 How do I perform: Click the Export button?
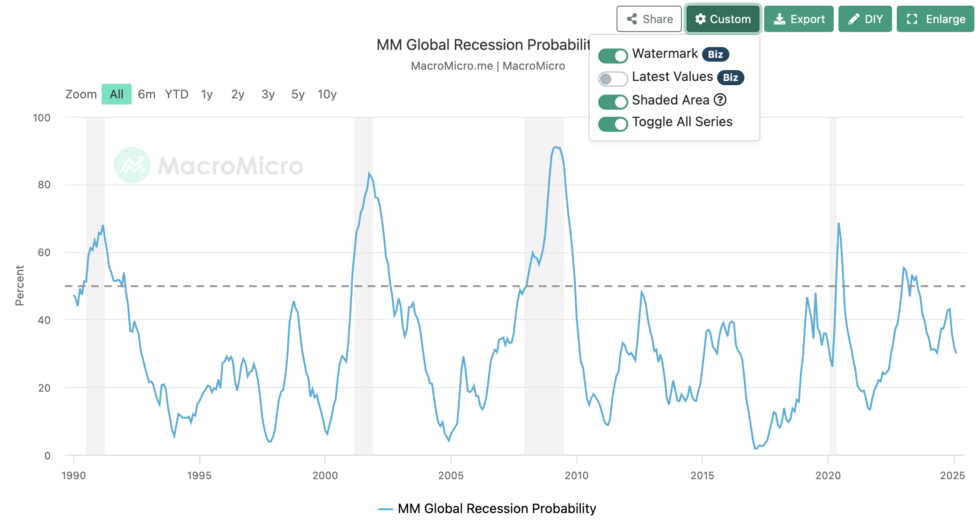click(798, 19)
